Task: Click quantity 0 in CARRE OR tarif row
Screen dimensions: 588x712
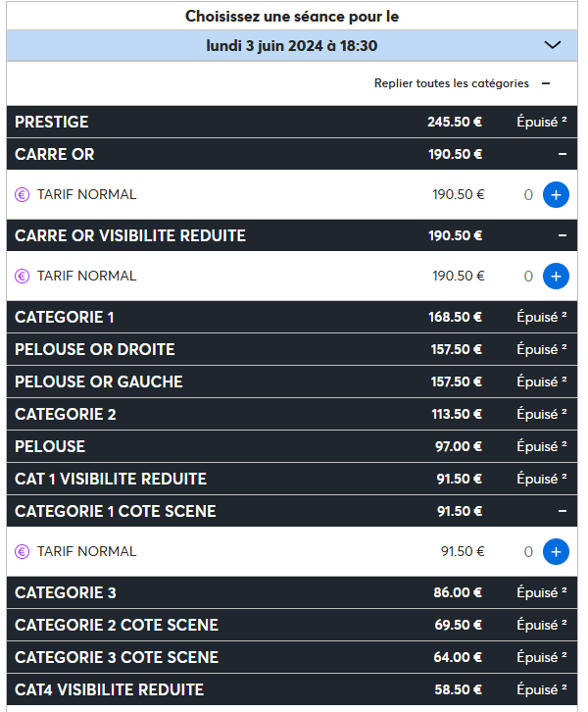Action: (528, 195)
